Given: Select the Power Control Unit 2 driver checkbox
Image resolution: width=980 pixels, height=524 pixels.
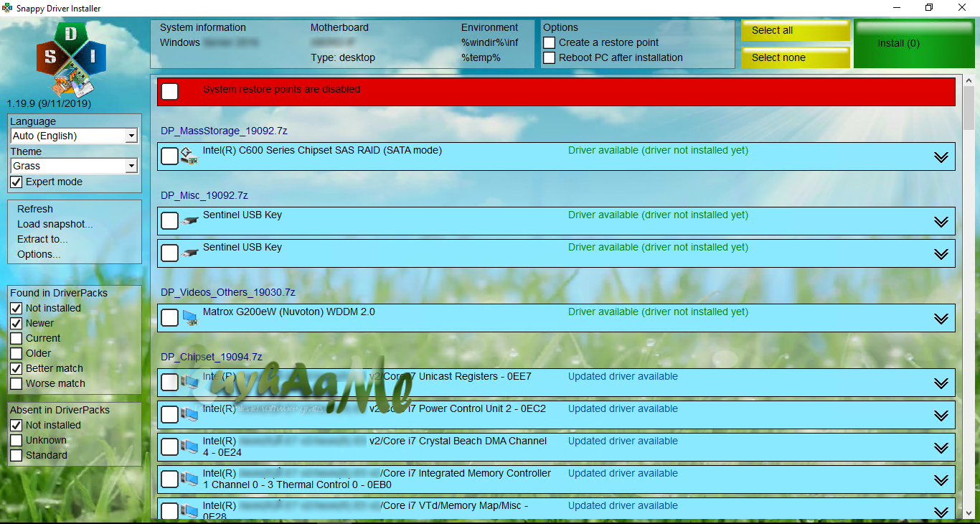Looking at the screenshot, I should click(x=170, y=414).
